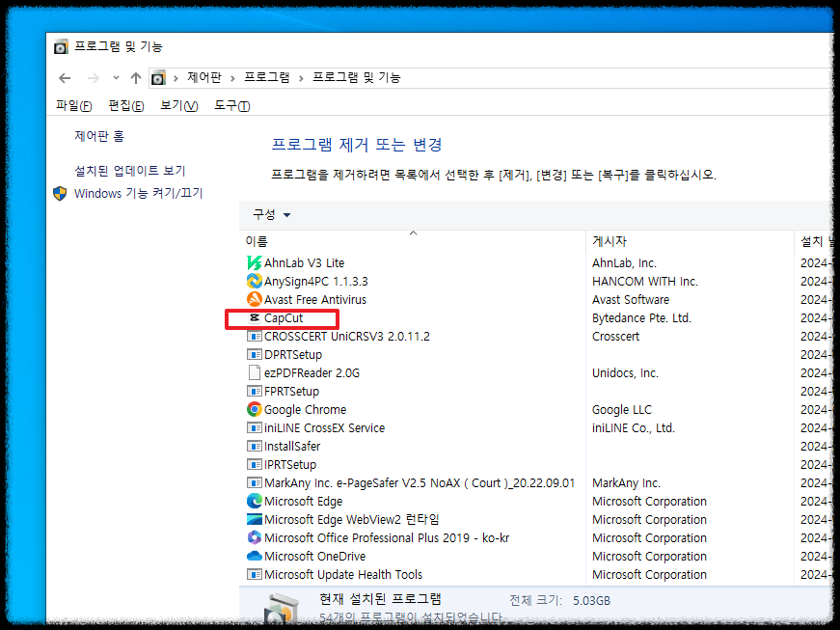
Task: Click the title bar window icon
Action: (x=61, y=47)
